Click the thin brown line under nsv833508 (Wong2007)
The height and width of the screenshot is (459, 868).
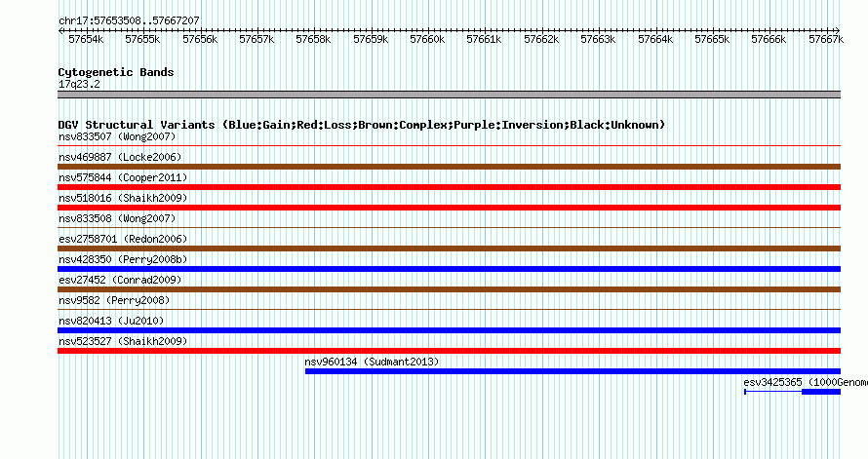click(449, 228)
